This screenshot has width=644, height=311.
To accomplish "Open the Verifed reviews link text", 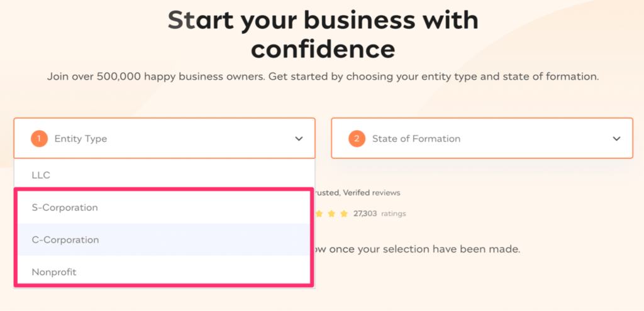I will (372, 192).
